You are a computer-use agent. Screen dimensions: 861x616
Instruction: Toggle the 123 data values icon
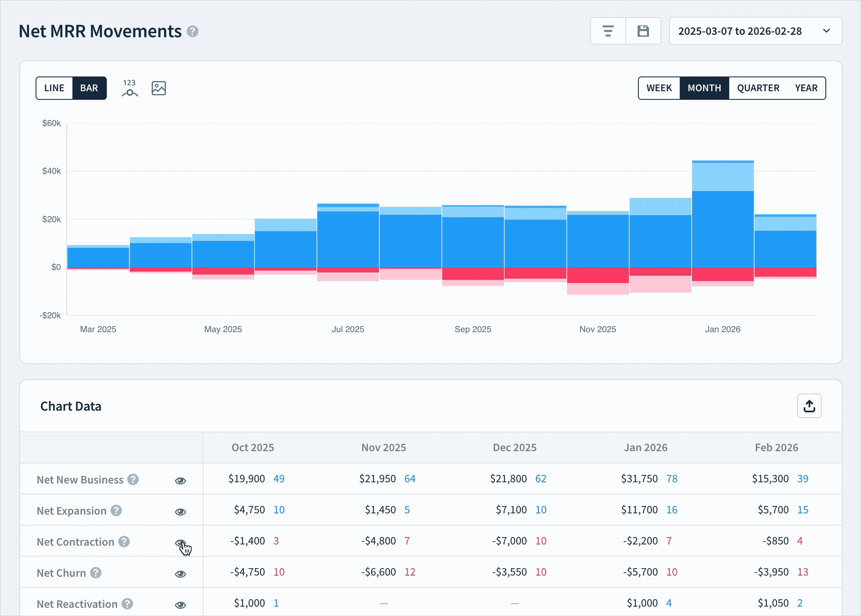(x=130, y=88)
